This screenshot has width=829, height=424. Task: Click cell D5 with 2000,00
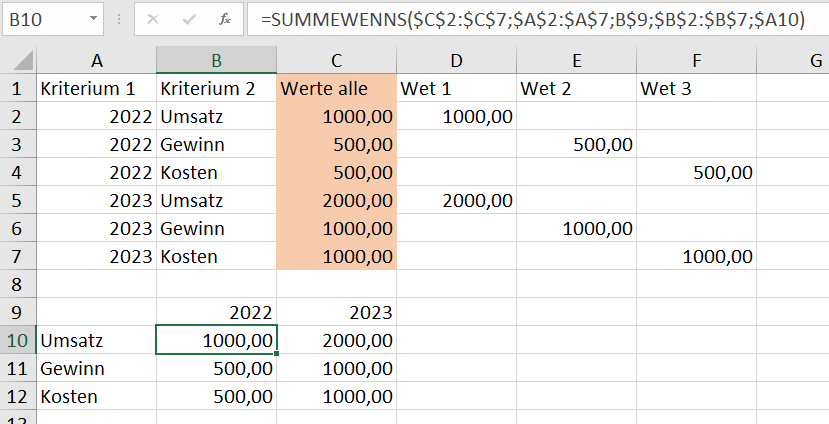point(457,200)
